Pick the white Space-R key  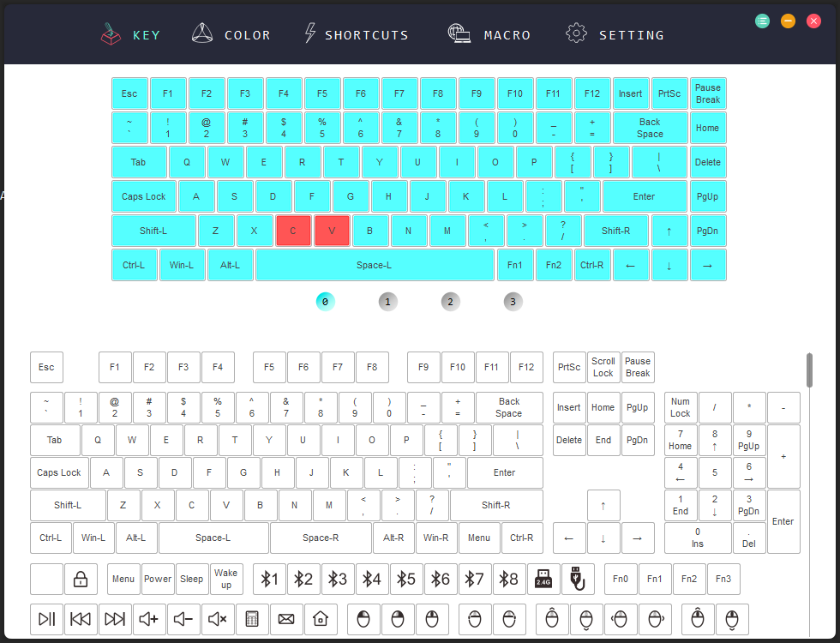tap(321, 538)
